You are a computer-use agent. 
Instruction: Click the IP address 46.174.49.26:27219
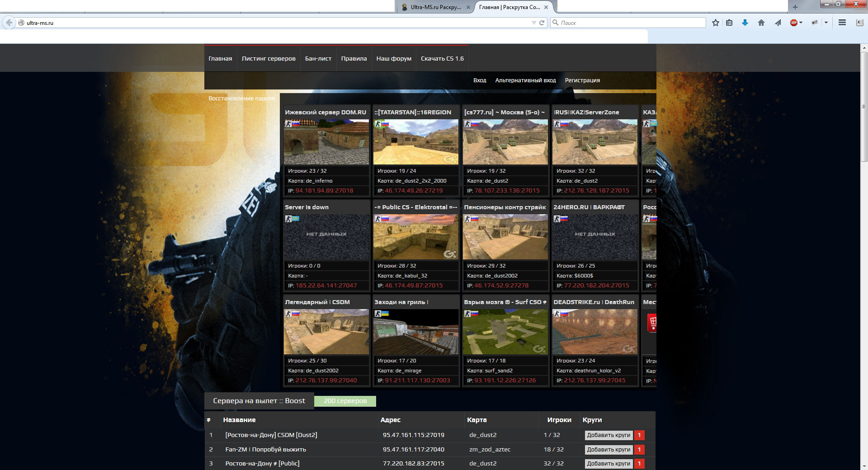(x=414, y=191)
